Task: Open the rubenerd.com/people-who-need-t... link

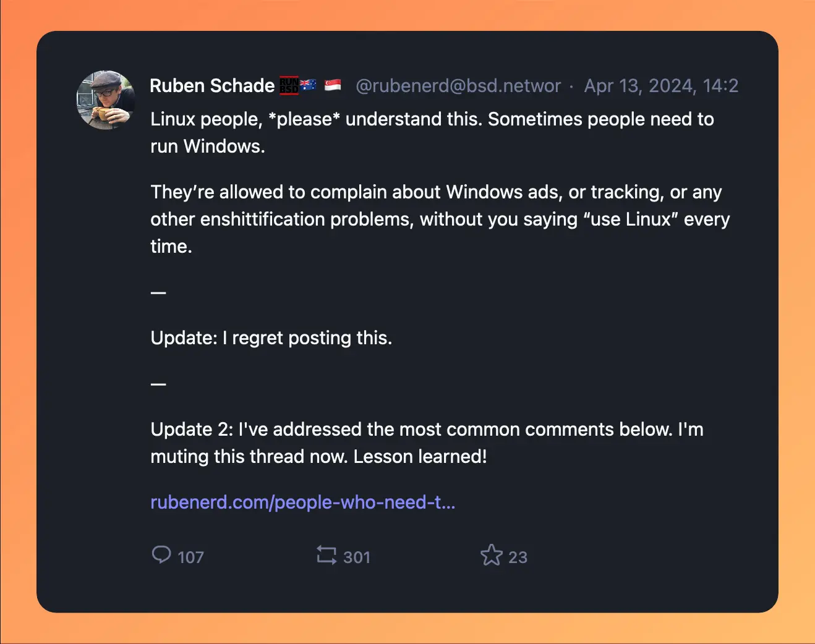Action: point(303,502)
